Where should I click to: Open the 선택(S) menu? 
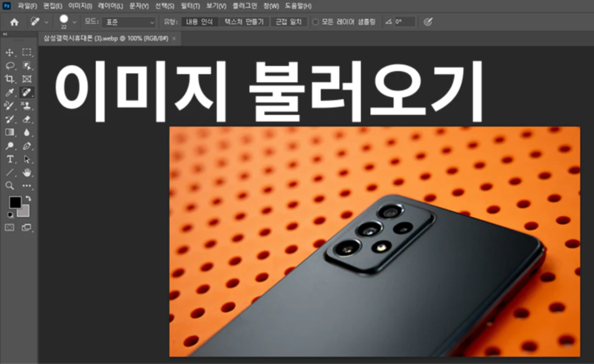pos(165,6)
